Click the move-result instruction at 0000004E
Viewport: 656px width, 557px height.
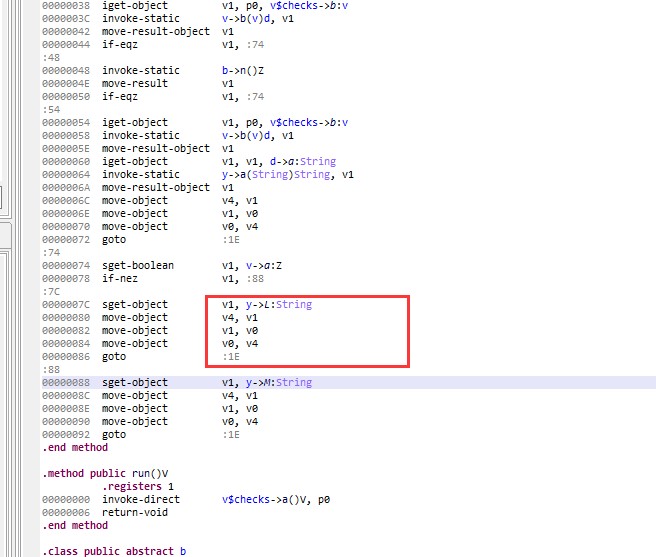[135, 83]
